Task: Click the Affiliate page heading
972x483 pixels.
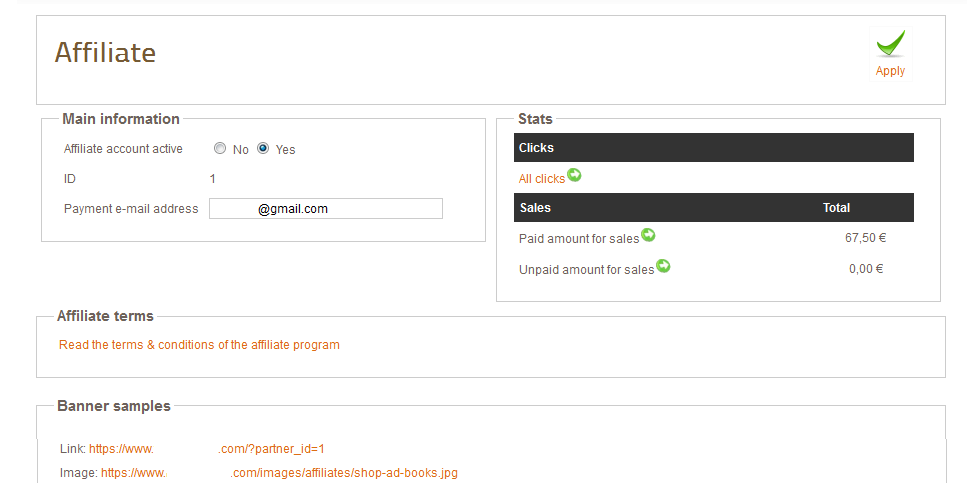Action: [105, 53]
